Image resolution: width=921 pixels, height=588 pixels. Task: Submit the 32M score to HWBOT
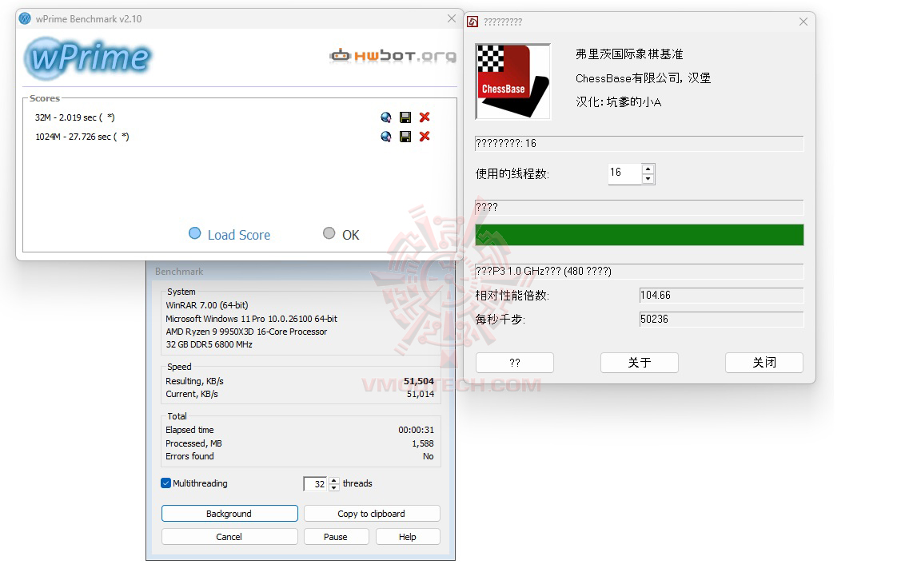386,117
